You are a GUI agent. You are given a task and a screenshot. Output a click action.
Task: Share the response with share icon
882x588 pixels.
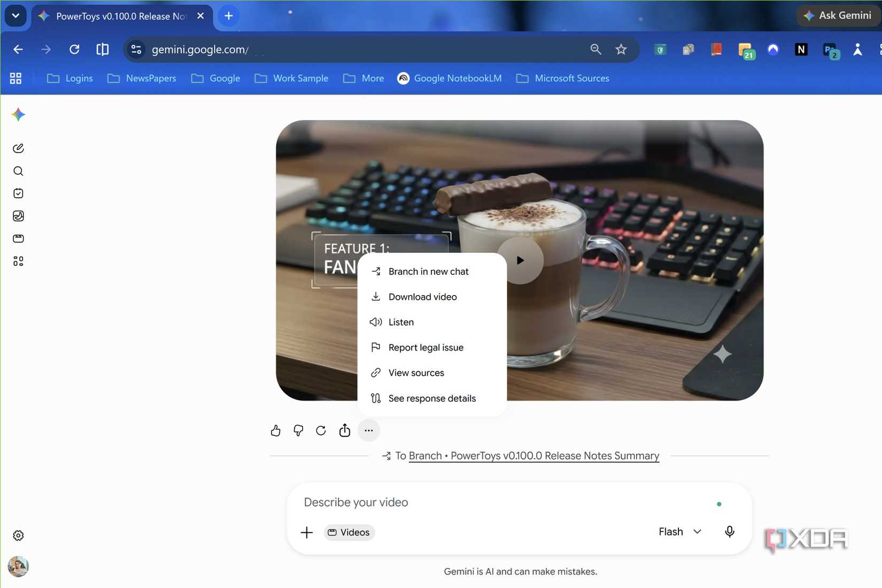point(345,430)
